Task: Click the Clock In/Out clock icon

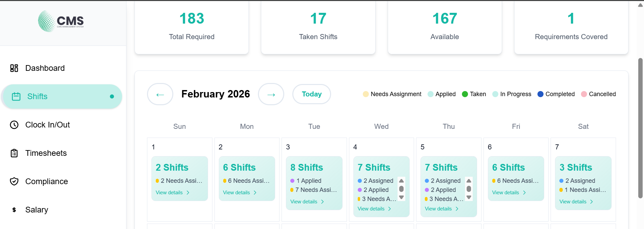Action: (14, 125)
